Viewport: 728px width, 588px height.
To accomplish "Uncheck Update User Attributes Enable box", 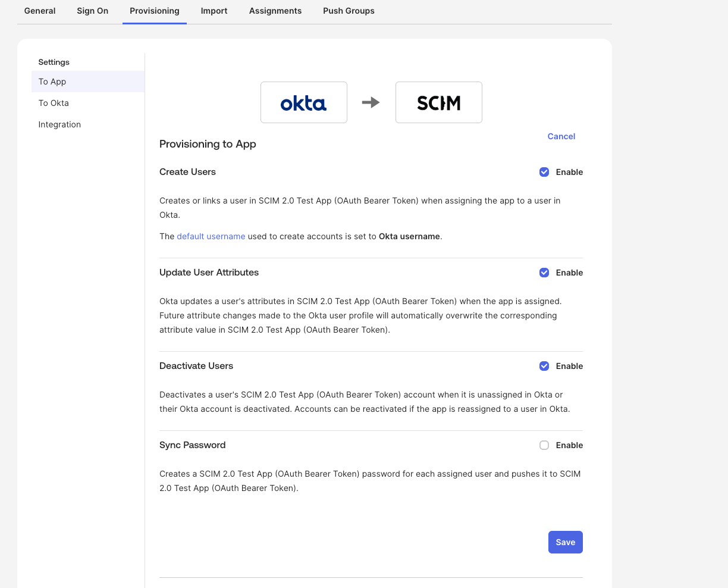I will tap(544, 273).
